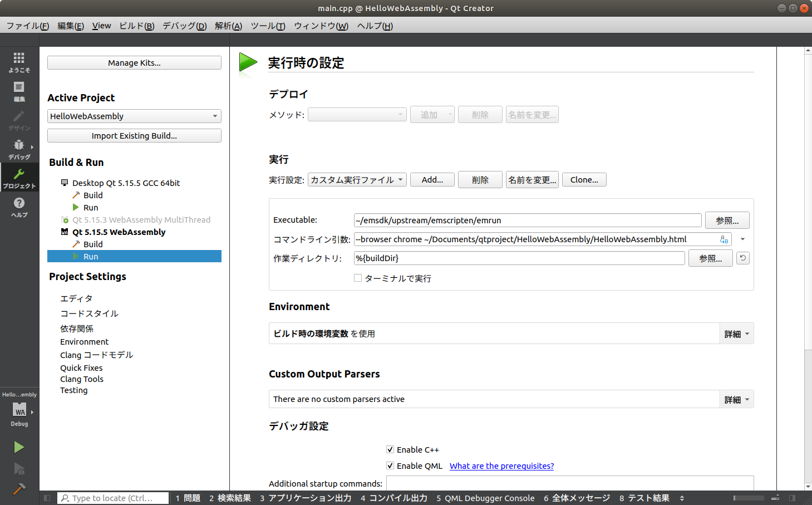
Task: Open the カスタム実行ファイル run settings dropdown
Action: [x=357, y=179]
